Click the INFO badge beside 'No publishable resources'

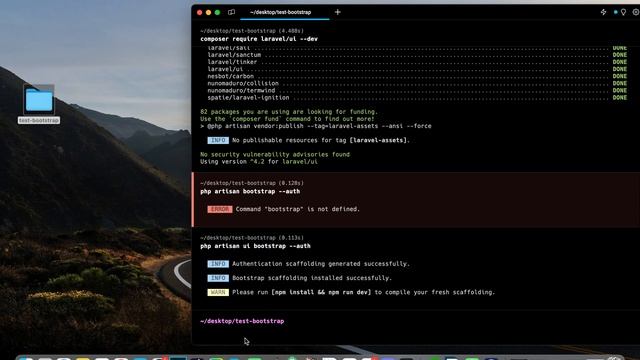click(x=218, y=140)
